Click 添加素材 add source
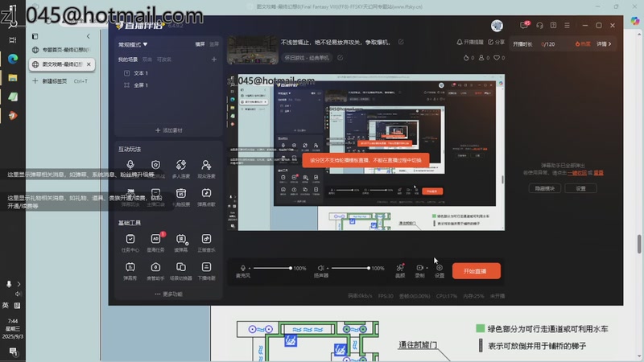This screenshot has height=362, width=644. point(169,130)
